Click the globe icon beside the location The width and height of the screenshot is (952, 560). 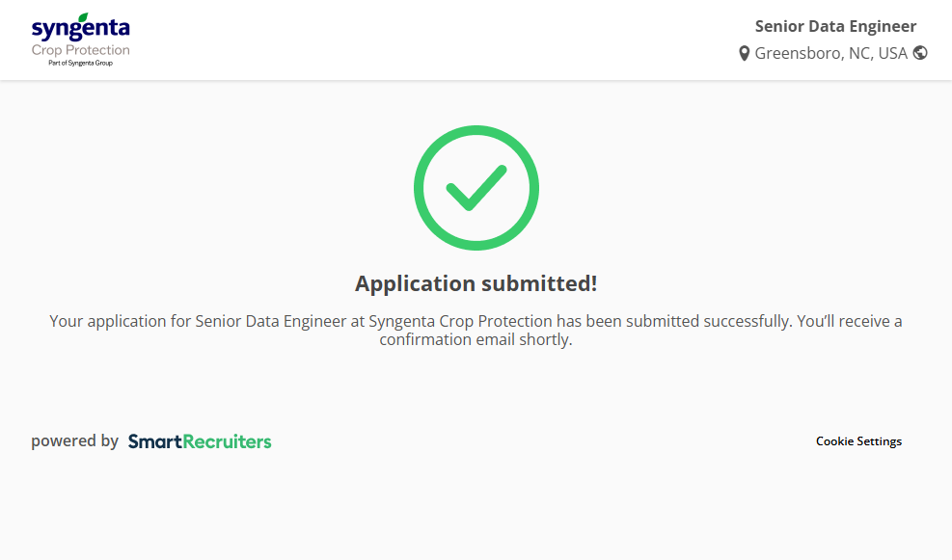point(920,53)
